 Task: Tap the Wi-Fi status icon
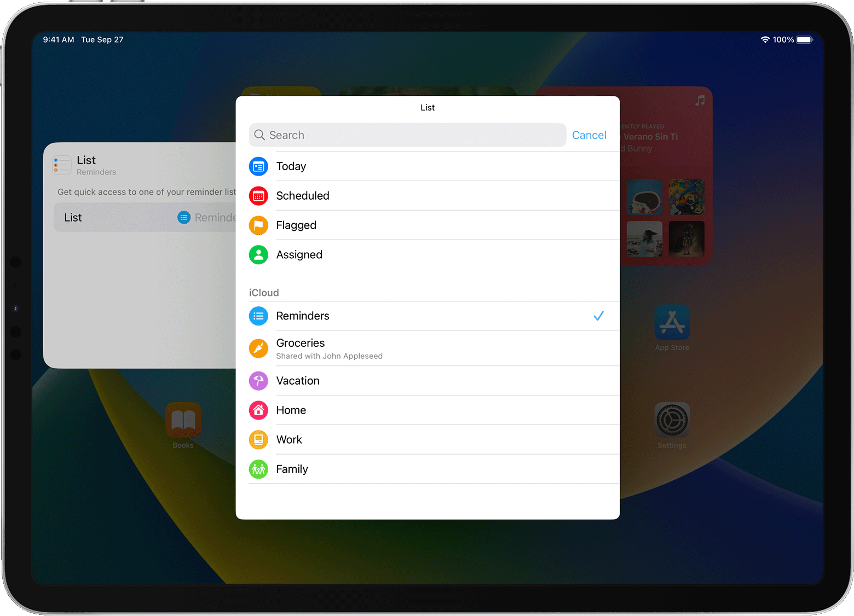(765, 39)
